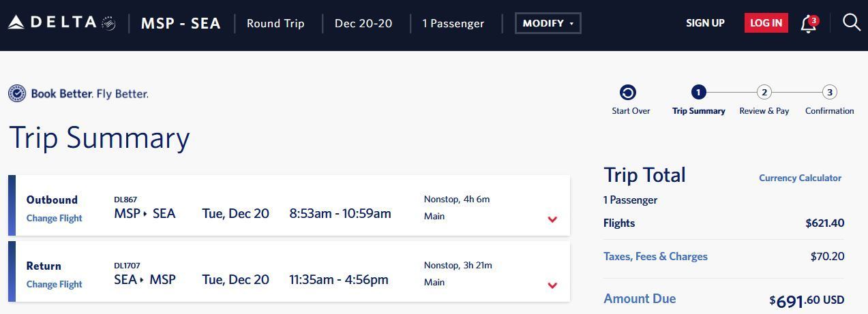
Task: Select the MSP - SEA route header
Action: tap(181, 23)
